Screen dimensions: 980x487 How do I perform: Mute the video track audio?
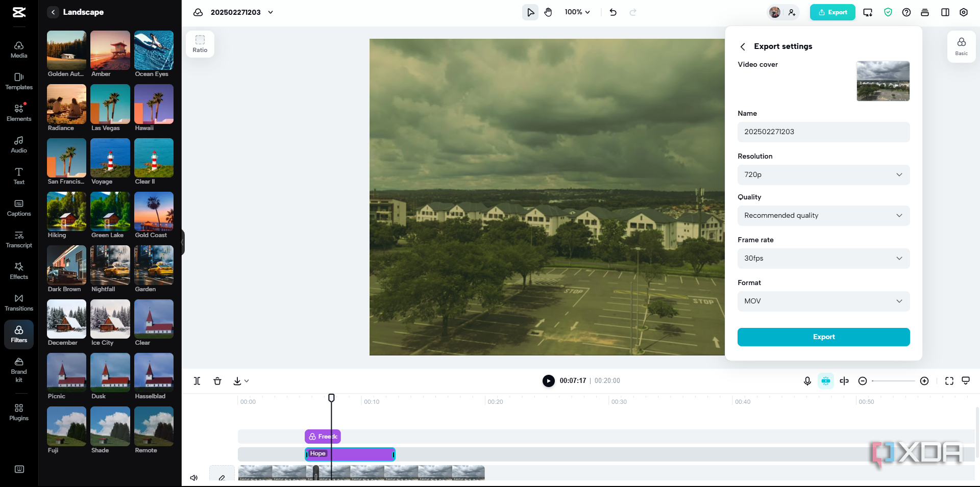pos(194,478)
